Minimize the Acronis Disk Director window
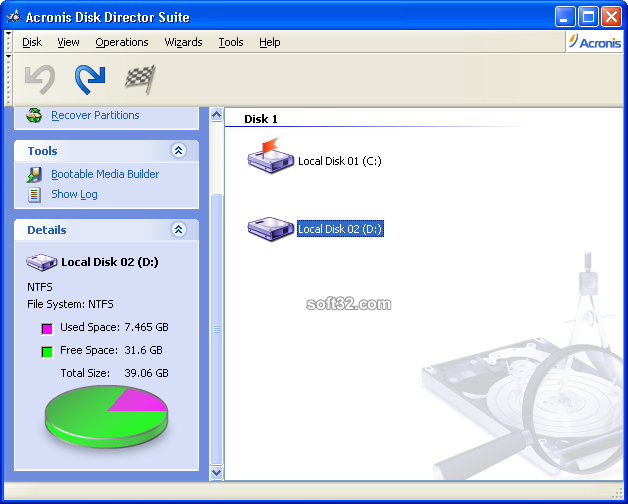Viewport: 628px width, 504px height. coord(565,17)
